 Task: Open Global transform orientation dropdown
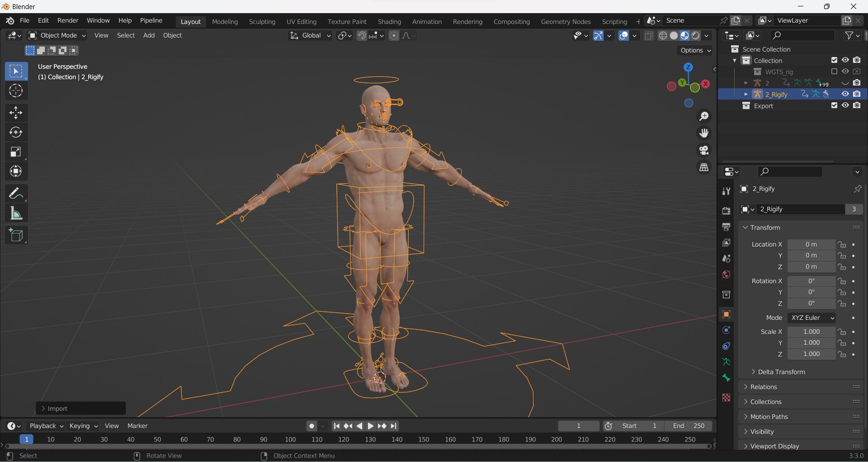pos(310,36)
